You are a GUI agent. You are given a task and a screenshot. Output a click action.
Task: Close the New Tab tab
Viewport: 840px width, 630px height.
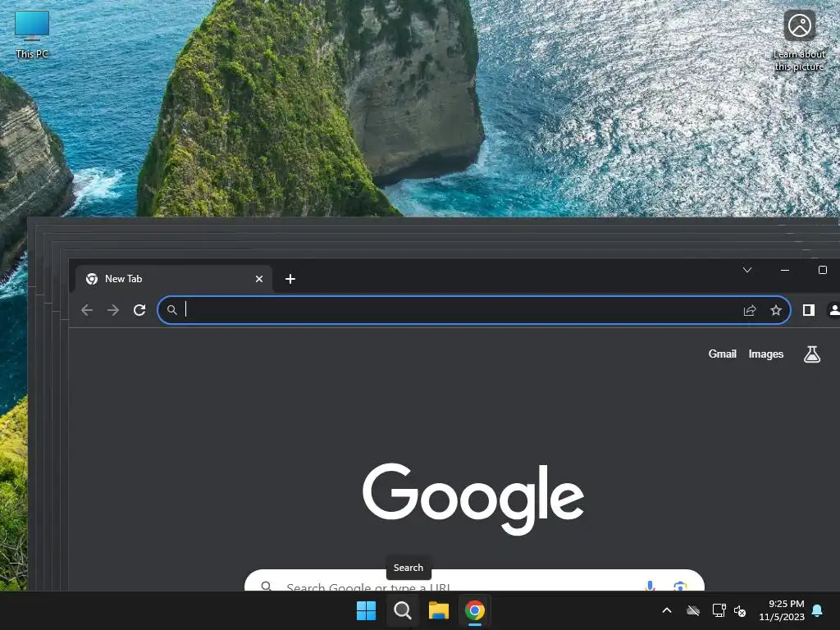click(259, 279)
